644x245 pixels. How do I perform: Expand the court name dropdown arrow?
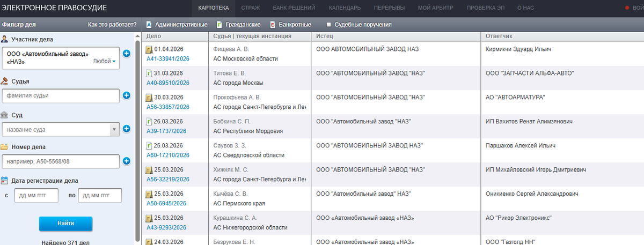click(x=114, y=129)
